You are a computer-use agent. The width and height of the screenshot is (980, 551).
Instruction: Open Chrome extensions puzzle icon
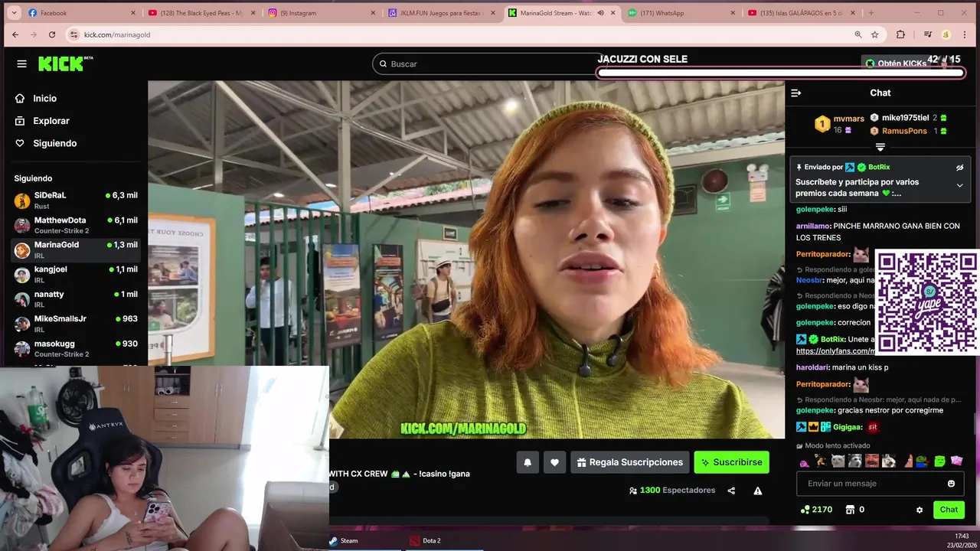900,34
